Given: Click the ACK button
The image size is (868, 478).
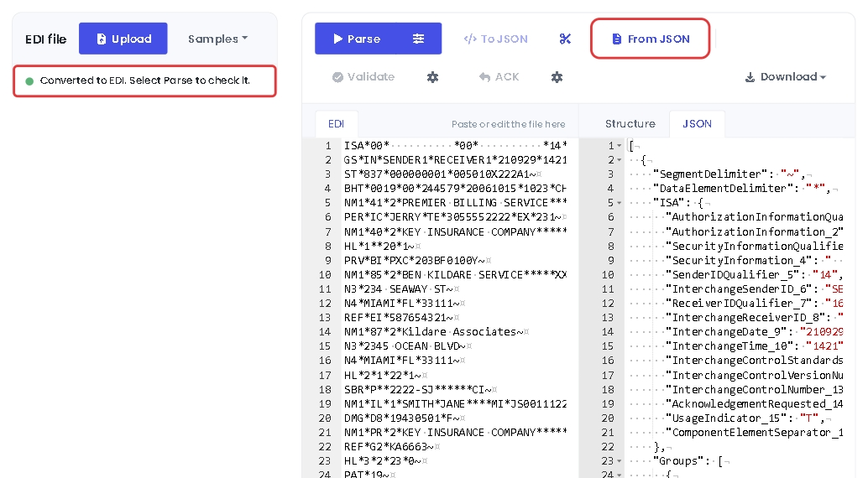Looking at the screenshot, I should 499,77.
